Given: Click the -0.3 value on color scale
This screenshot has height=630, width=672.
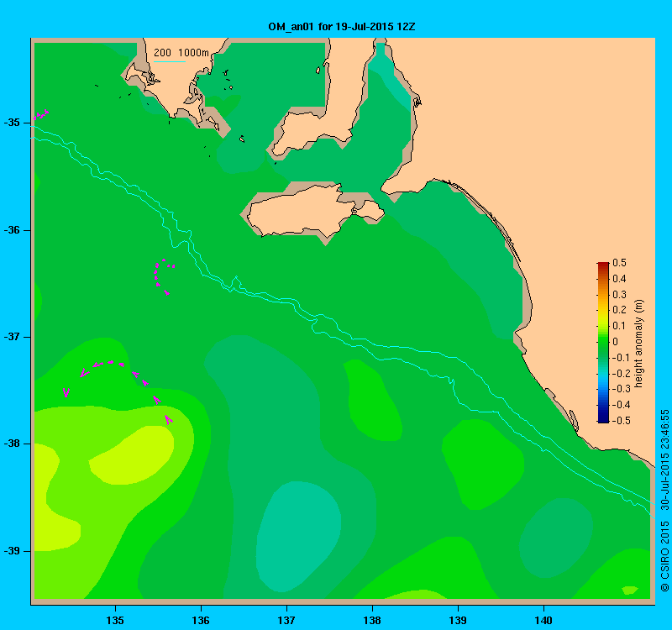Looking at the screenshot, I should pos(621,389).
